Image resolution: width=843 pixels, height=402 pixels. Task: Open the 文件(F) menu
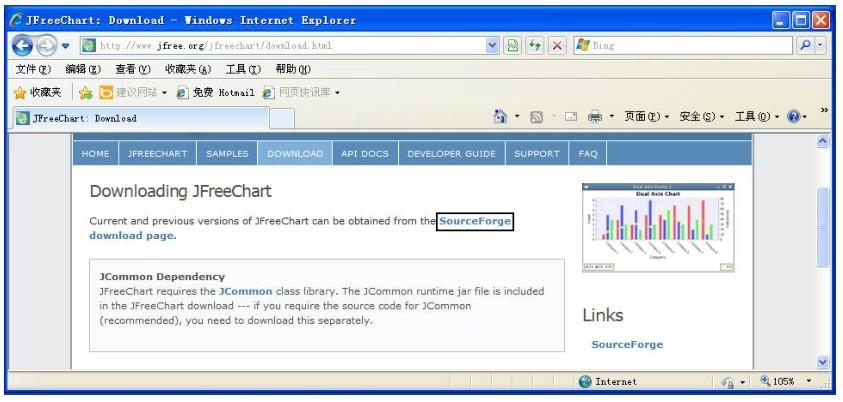coord(33,69)
